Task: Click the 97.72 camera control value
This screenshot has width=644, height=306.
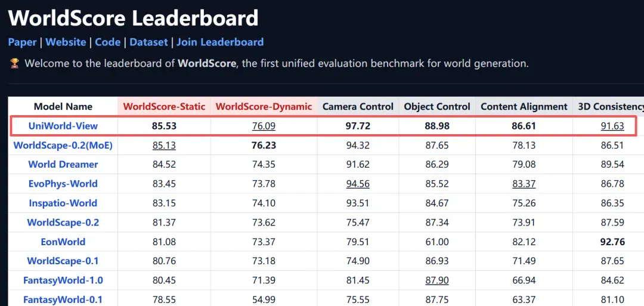Action: click(x=358, y=126)
